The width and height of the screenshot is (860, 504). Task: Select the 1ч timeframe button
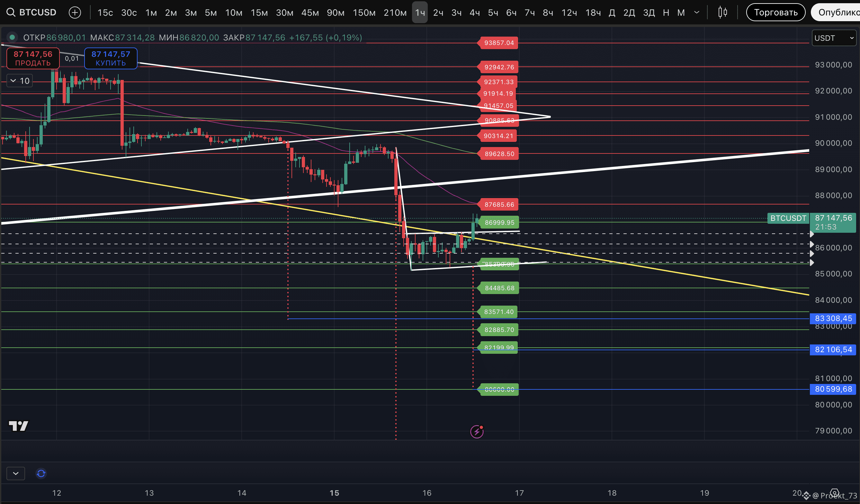coord(419,13)
